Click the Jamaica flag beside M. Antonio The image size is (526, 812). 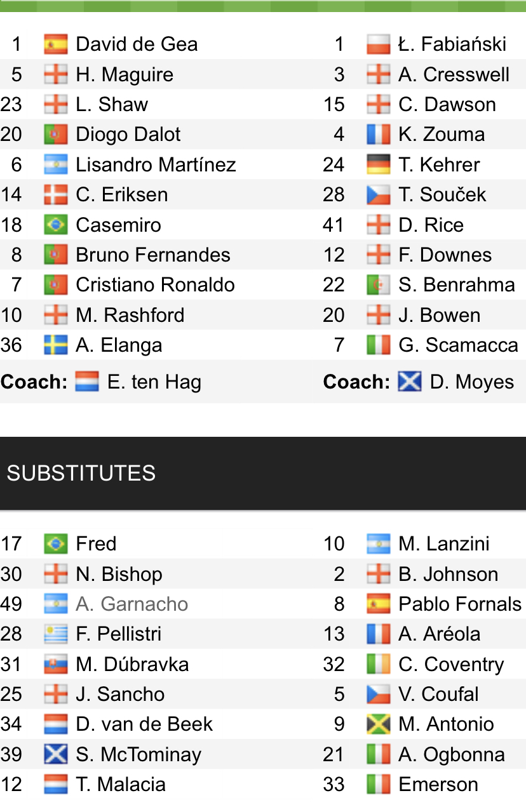pyautogui.click(x=379, y=724)
